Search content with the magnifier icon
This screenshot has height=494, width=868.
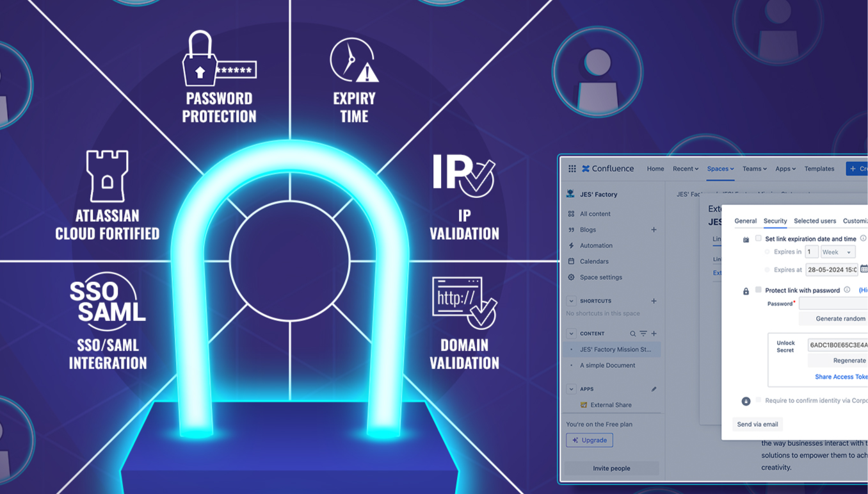(x=632, y=334)
